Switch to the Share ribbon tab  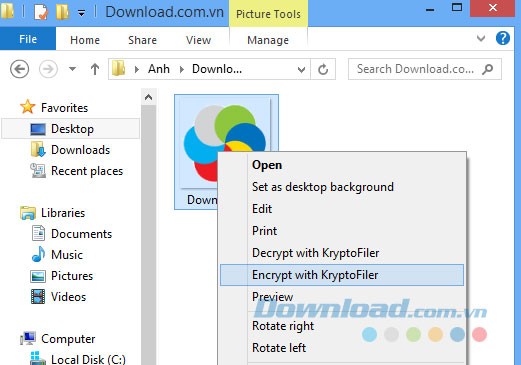coord(142,40)
